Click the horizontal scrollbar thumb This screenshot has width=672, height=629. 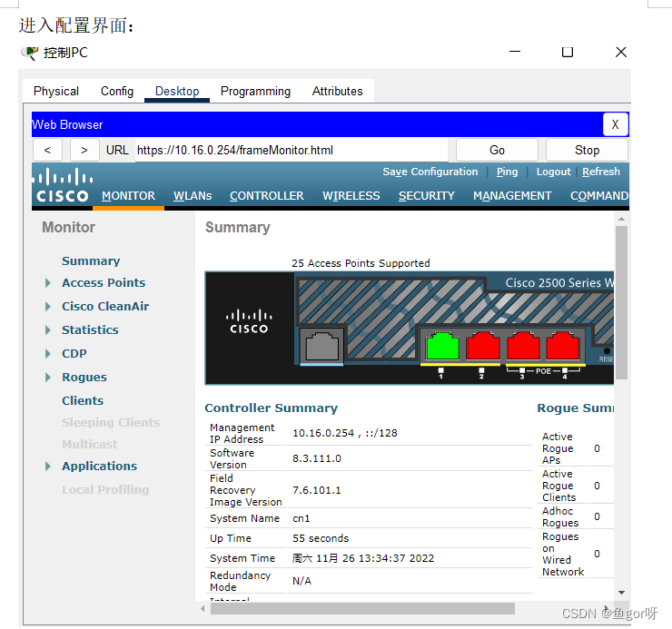click(x=362, y=608)
